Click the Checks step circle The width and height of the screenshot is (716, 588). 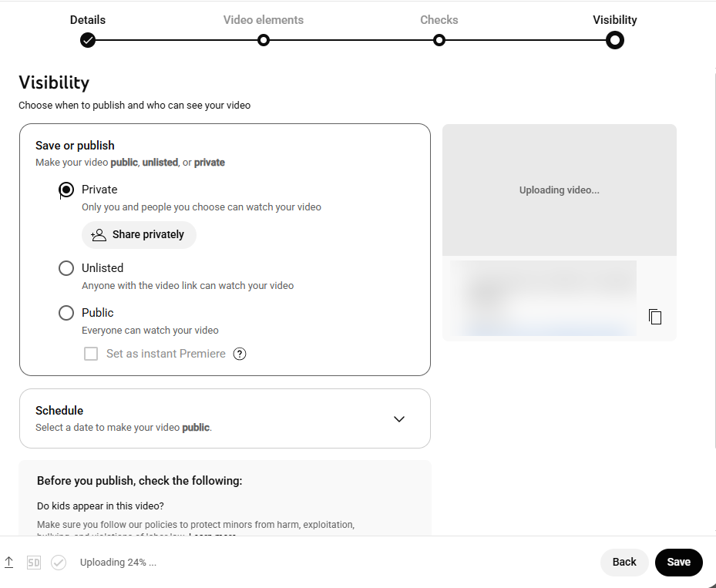pyautogui.click(x=439, y=40)
